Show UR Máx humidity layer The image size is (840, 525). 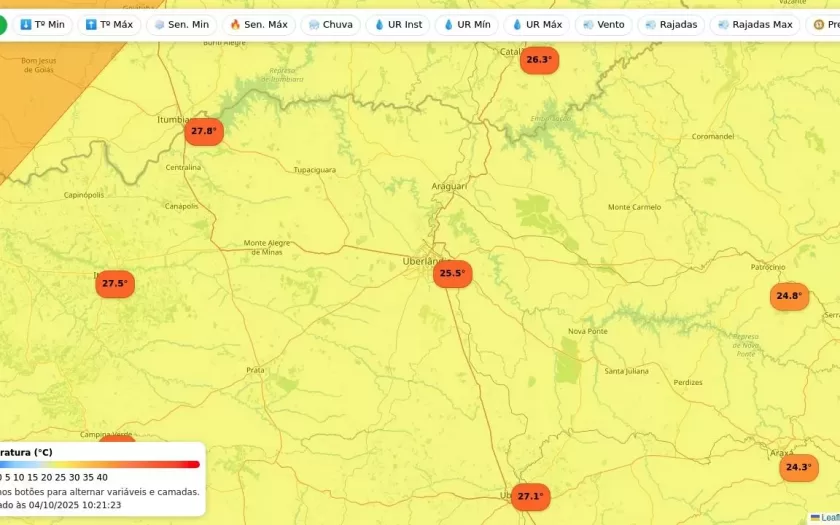[535, 24]
